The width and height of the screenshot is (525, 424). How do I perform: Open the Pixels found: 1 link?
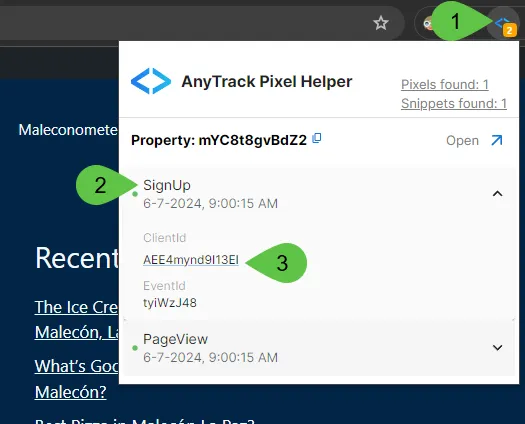coord(445,84)
